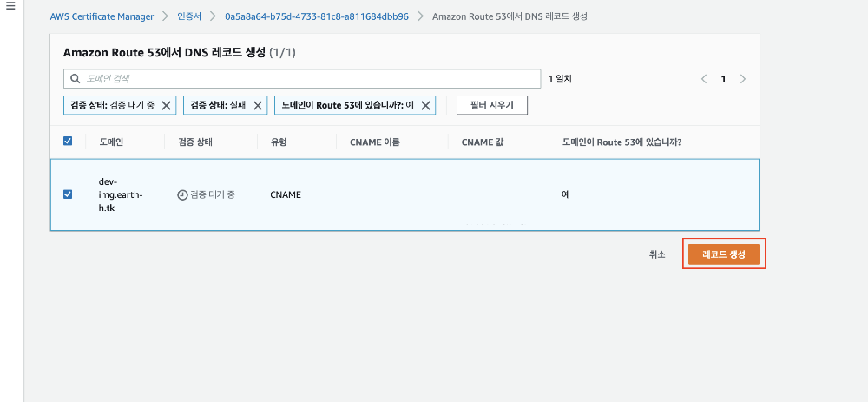Image resolution: width=868 pixels, height=402 pixels.
Task: Click the search magnifier icon
Action: [x=75, y=79]
